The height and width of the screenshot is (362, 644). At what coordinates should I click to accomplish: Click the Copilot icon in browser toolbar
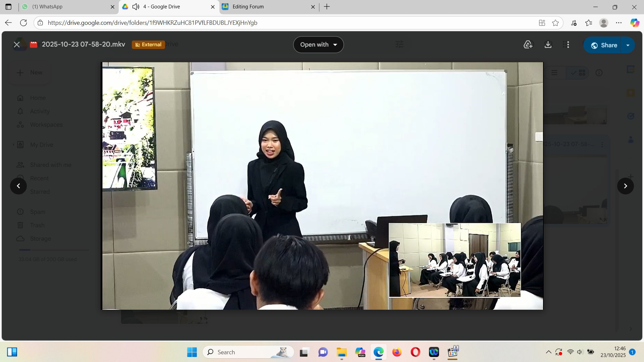pyautogui.click(x=634, y=23)
